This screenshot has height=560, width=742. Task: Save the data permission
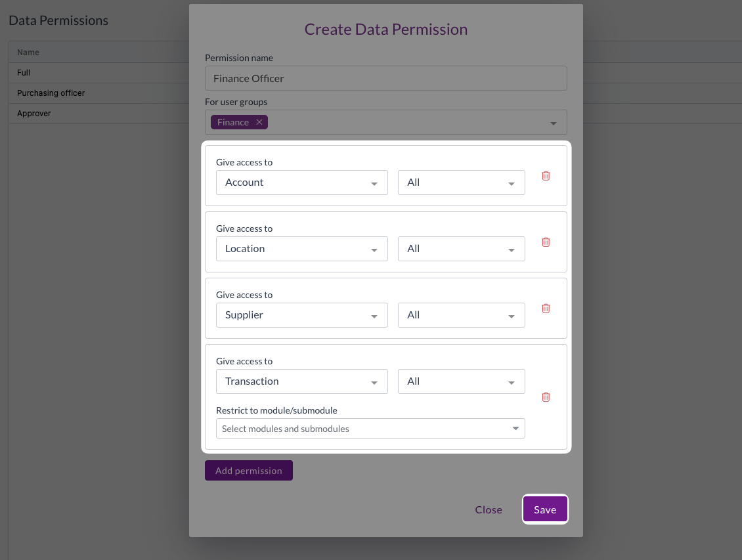coord(545,509)
